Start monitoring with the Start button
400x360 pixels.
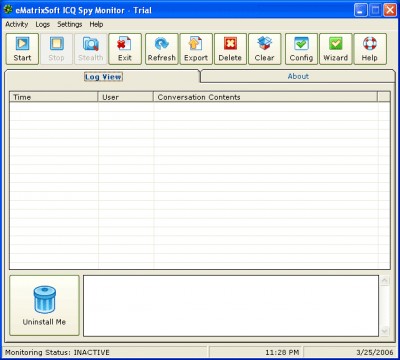(22, 49)
